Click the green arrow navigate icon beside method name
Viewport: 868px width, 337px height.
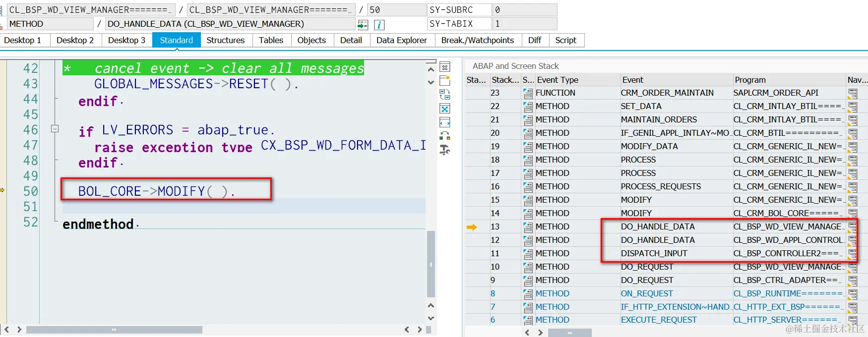click(x=363, y=24)
